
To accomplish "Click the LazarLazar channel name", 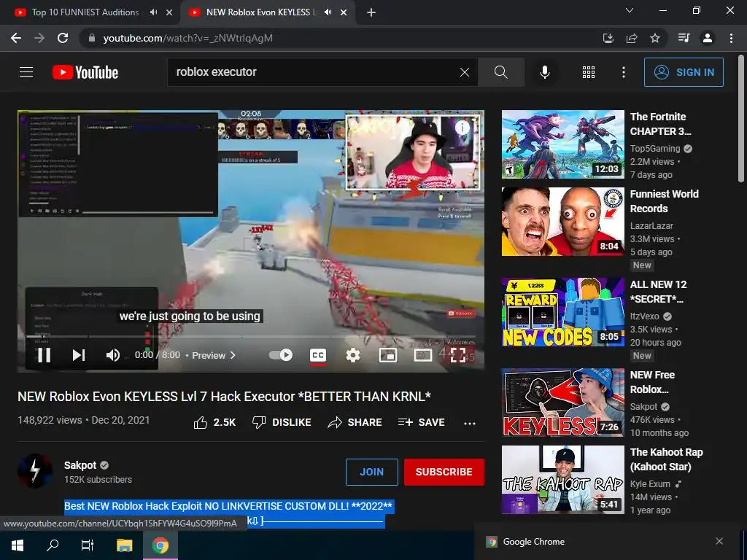I will (651, 226).
